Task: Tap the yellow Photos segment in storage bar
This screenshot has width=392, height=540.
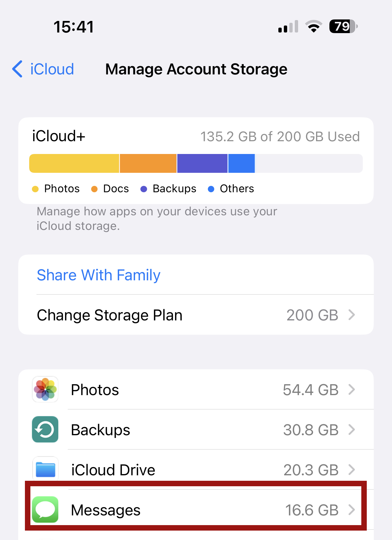Action: [74, 163]
